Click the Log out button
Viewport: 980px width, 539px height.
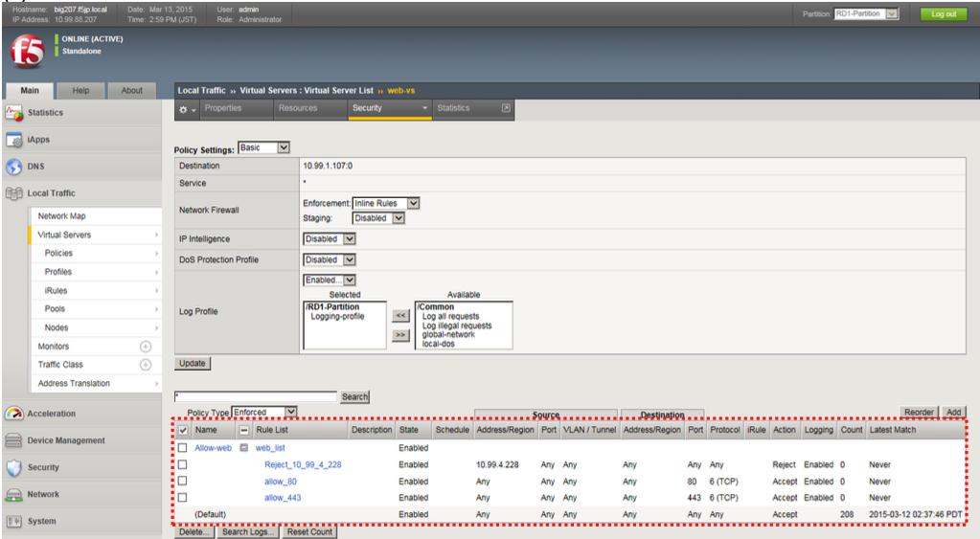[x=944, y=13]
